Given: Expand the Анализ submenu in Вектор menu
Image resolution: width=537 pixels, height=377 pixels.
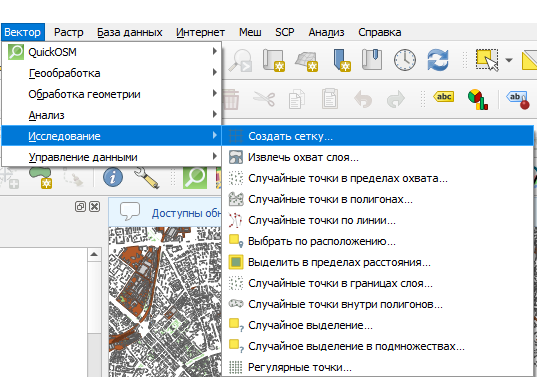Looking at the screenshot, I should 112,115.
